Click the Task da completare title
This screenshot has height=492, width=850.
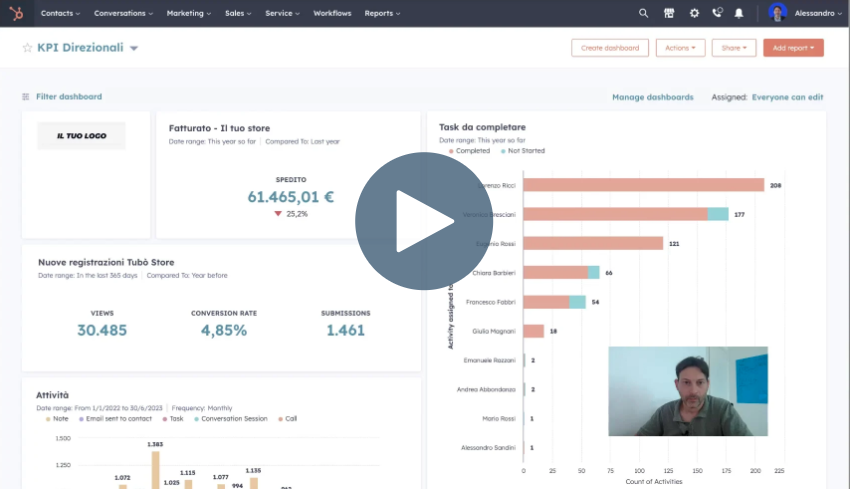[x=482, y=127]
